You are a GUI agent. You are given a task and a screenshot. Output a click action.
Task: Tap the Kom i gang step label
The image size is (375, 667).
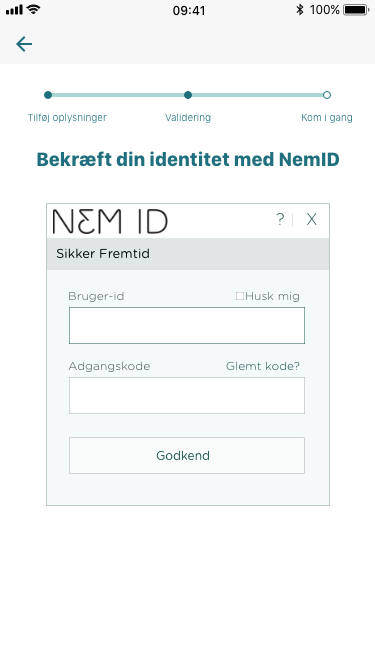tap(327, 118)
